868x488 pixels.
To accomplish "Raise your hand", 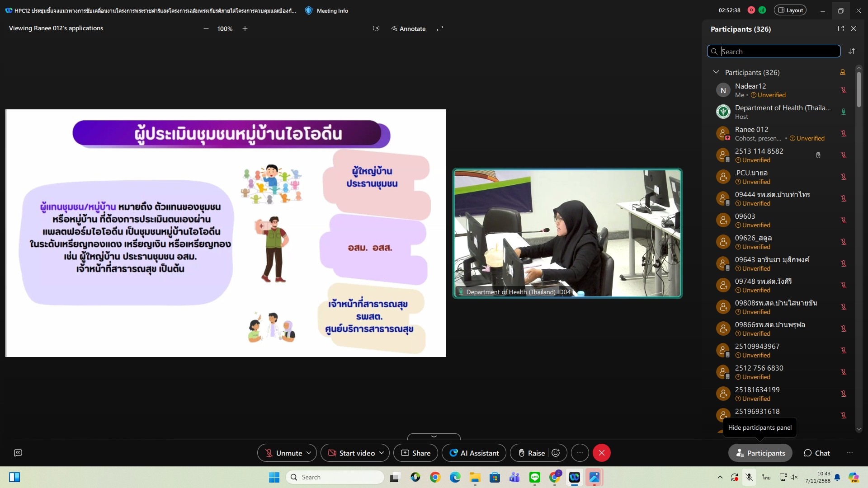I will coord(531,453).
